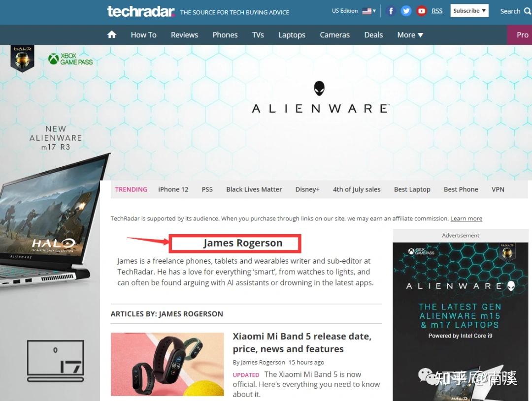
Task: Open the RSS feed link
Action: point(437,11)
